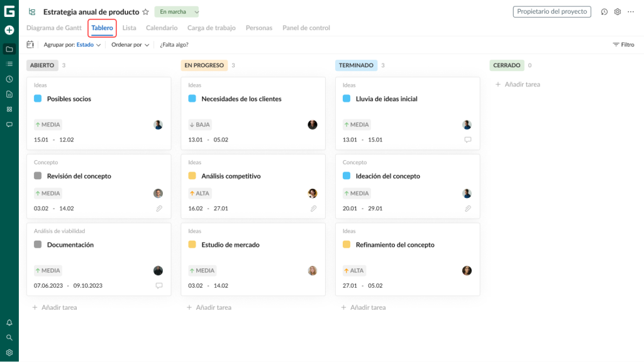
Task: Switch to the Calendario tab
Action: 162,28
